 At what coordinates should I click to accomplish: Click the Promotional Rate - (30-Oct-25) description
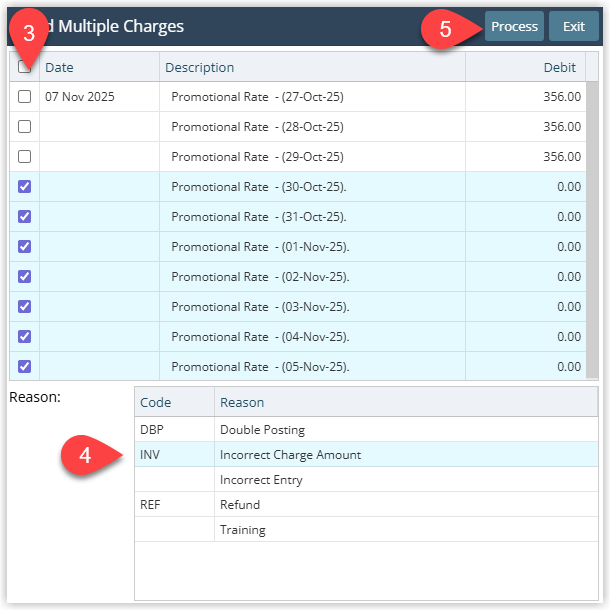(x=259, y=186)
